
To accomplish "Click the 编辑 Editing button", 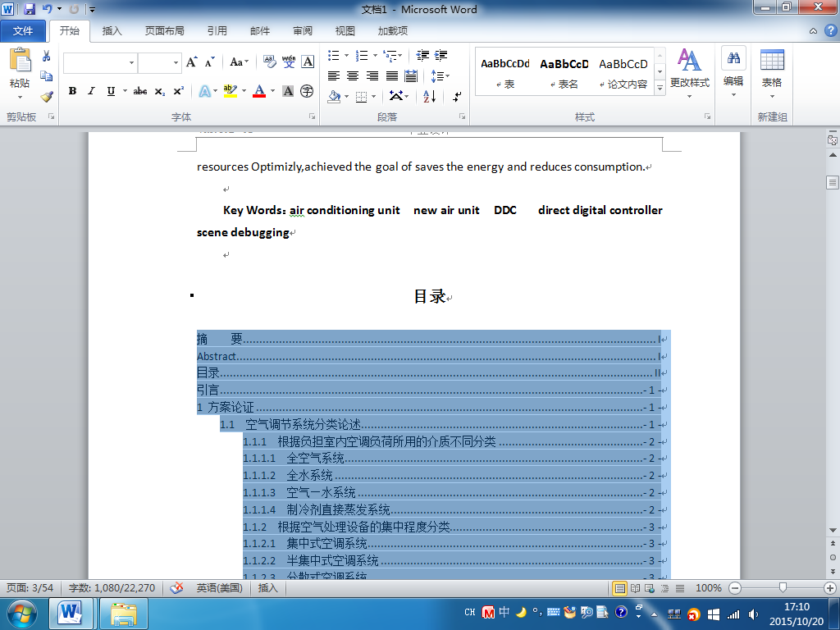I will (x=733, y=73).
